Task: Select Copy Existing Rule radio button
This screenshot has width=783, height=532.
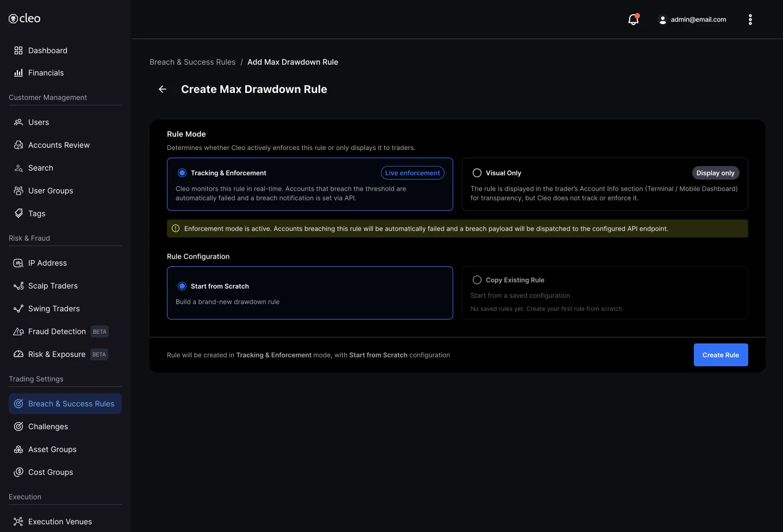Action: (477, 280)
